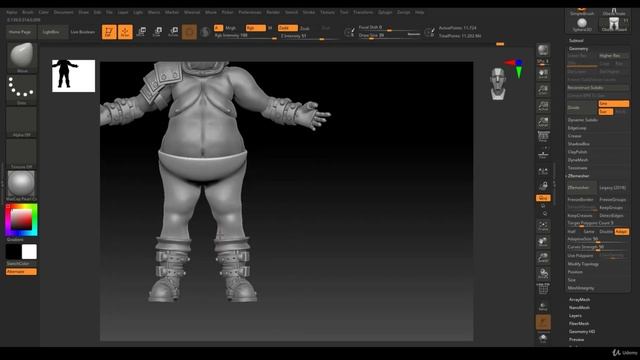Viewport: 640px width, 360px height.
Task: Select the Move transform icon
Action: click(142, 32)
